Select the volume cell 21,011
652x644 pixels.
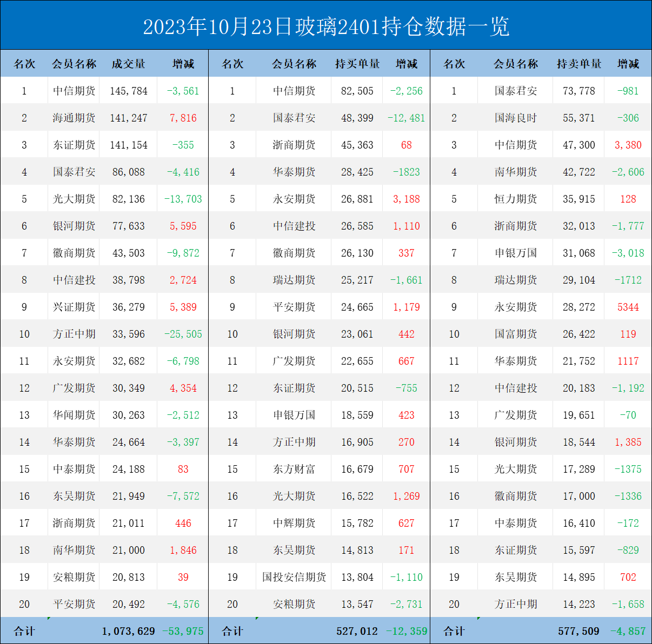129,523
